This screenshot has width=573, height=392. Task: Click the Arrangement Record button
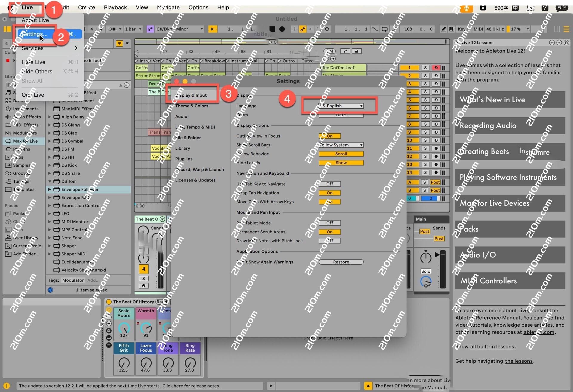(282, 29)
